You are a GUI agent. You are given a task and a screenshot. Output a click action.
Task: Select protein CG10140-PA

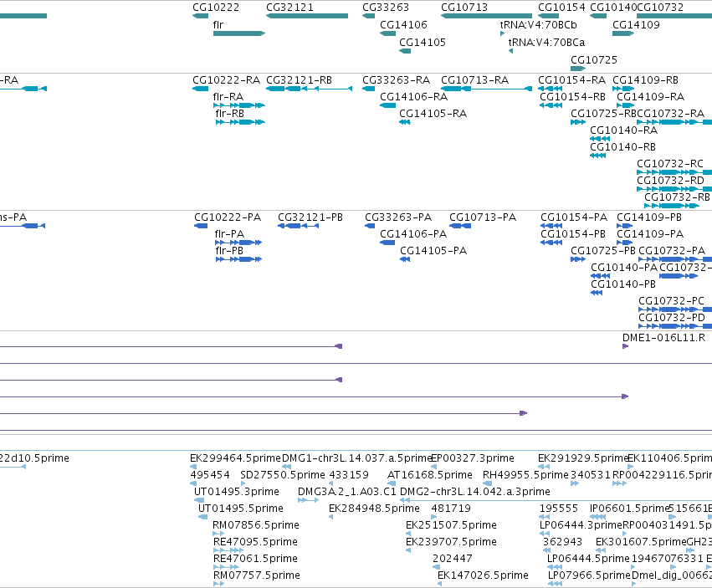point(600,276)
